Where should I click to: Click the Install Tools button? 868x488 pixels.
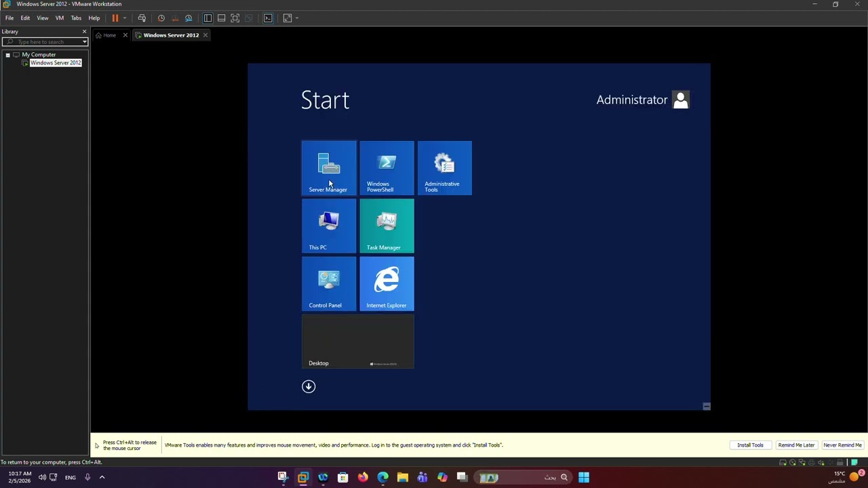(x=750, y=445)
